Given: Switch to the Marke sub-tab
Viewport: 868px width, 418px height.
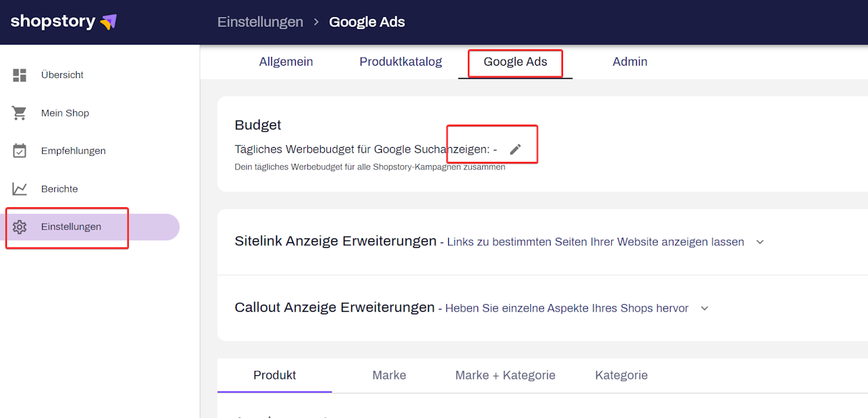Looking at the screenshot, I should tap(389, 375).
